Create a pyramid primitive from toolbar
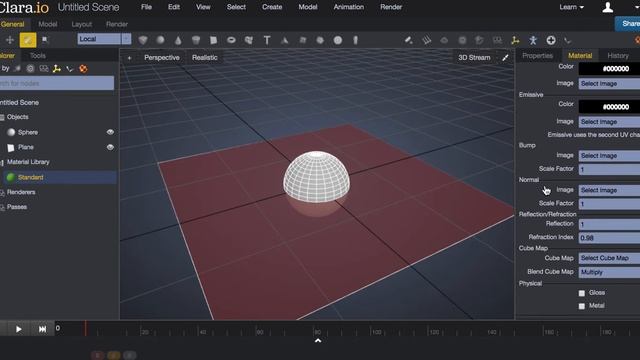Image resolution: width=640 pixels, height=360 pixels. [x=284, y=40]
